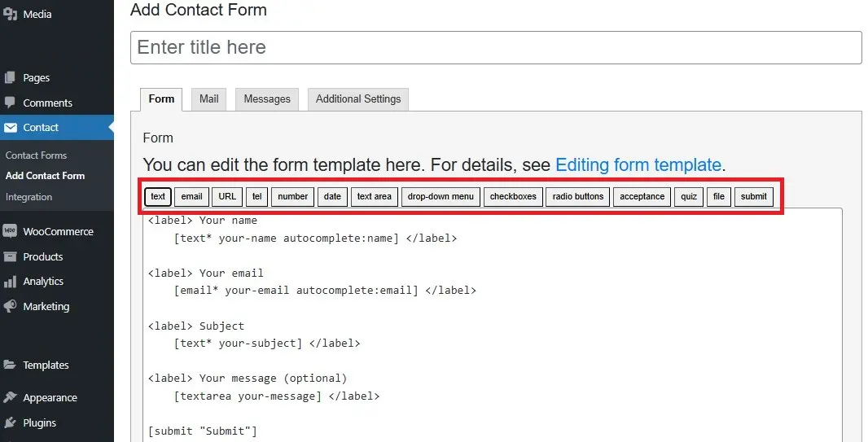Screen dimensions: 868x442
Task: Insert a checkboxes form tag
Action: [513, 196]
